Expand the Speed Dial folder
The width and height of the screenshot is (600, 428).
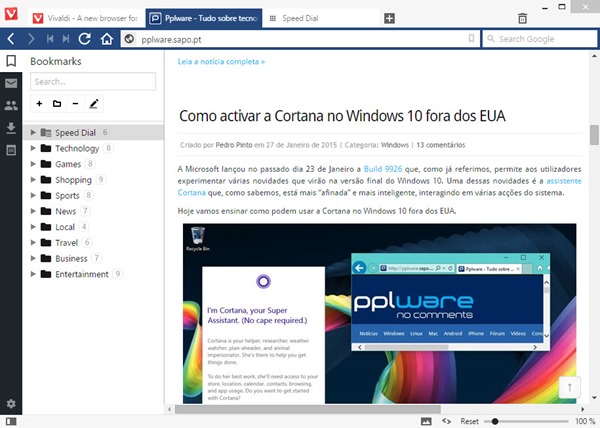(x=33, y=132)
